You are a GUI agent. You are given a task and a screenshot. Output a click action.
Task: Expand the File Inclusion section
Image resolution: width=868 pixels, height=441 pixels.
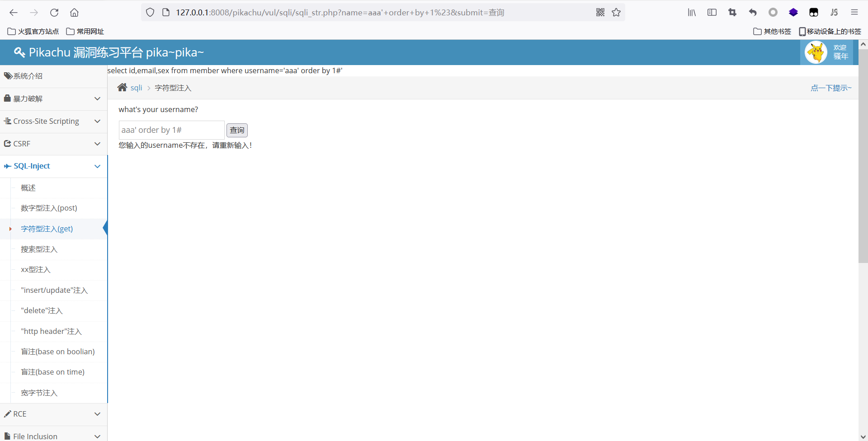pos(53,435)
